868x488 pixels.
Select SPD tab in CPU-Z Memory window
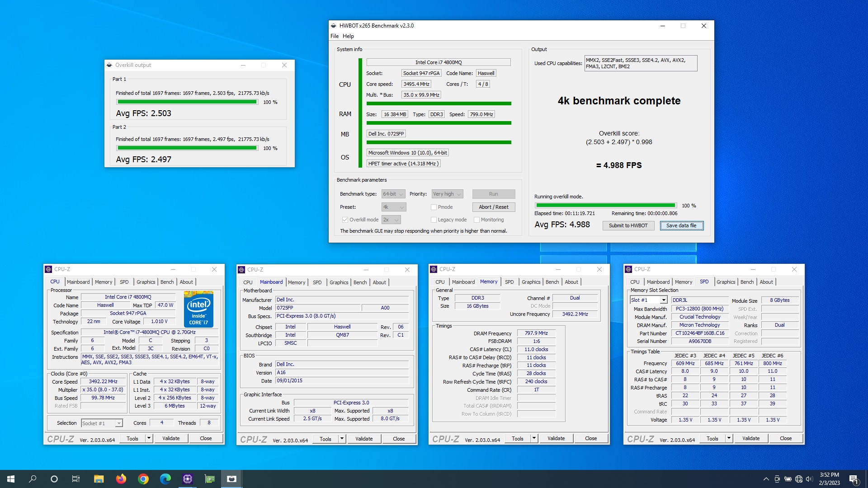pyautogui.click(x=509, y=282)
